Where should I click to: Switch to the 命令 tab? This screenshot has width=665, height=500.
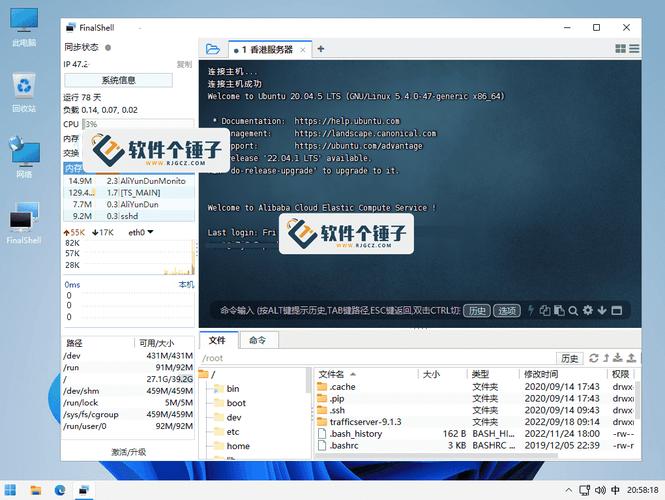(x=258, y=340)
